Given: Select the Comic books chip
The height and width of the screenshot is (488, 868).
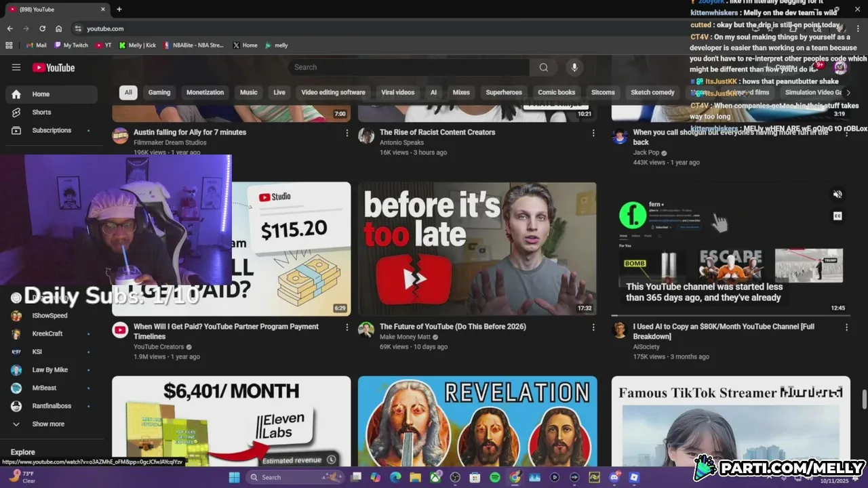Looking at the screenshot, I should click(x=557, y=92).
